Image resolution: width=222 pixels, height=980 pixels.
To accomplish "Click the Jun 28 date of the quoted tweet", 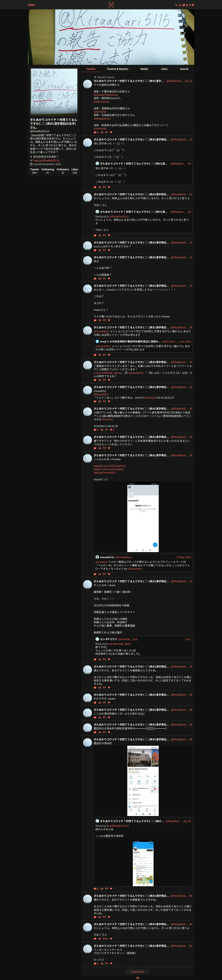I will coord(187,821).
